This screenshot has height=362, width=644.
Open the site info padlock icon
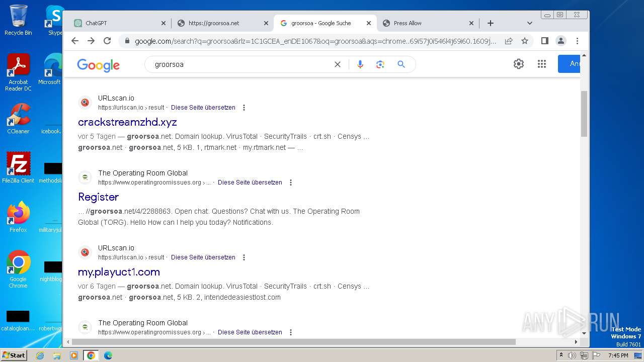click(x=127, y=41)
